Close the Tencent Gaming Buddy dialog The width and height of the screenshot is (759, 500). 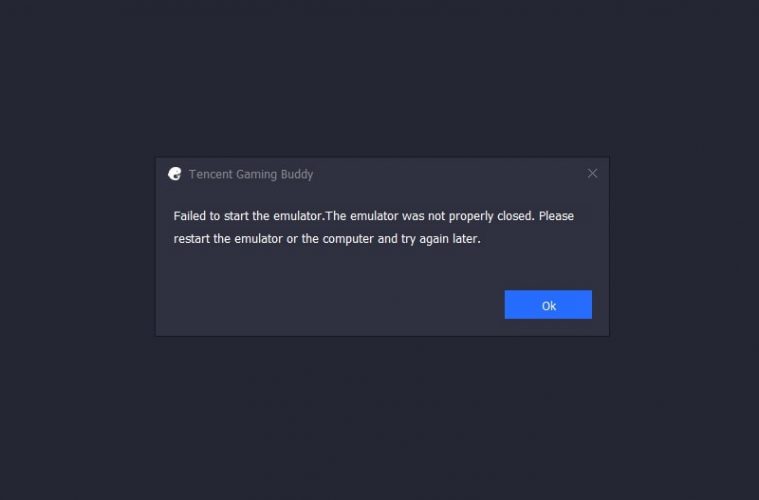592,173
